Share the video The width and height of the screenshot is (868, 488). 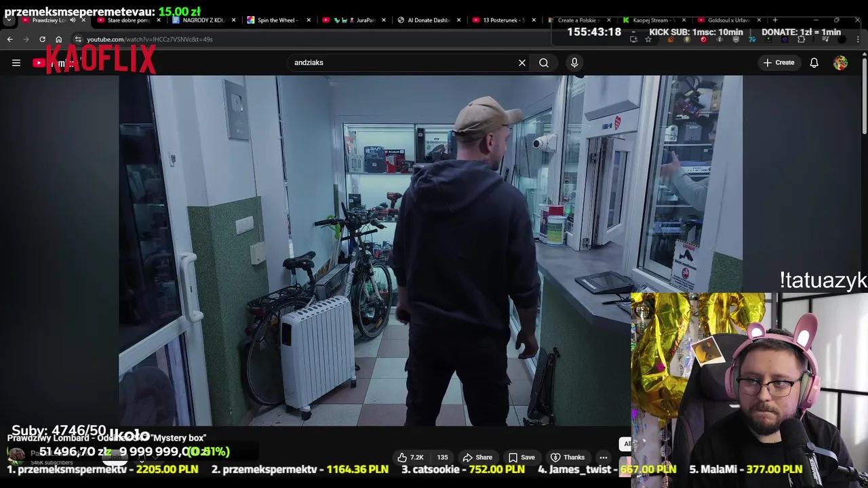(477, 457)
